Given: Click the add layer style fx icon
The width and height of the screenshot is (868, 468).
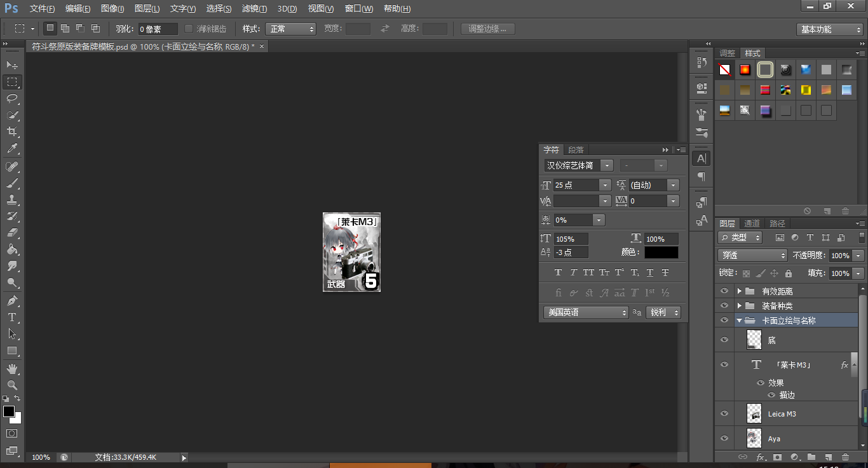Looking at the screenshot, I should 760,457.
